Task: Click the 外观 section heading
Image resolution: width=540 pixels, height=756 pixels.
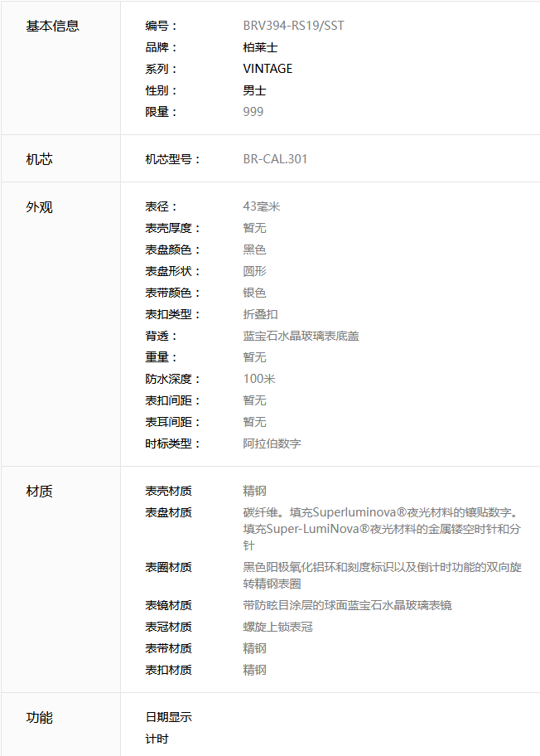Action: pos(39,207)
